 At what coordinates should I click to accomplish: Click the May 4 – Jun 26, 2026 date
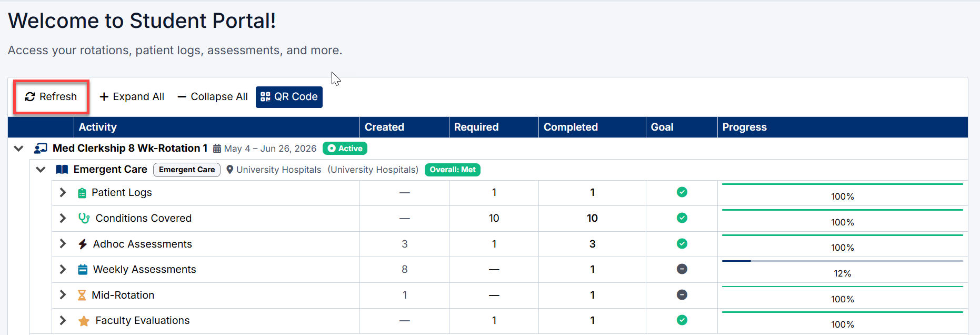pyautogui.click(x=271, y=149)
